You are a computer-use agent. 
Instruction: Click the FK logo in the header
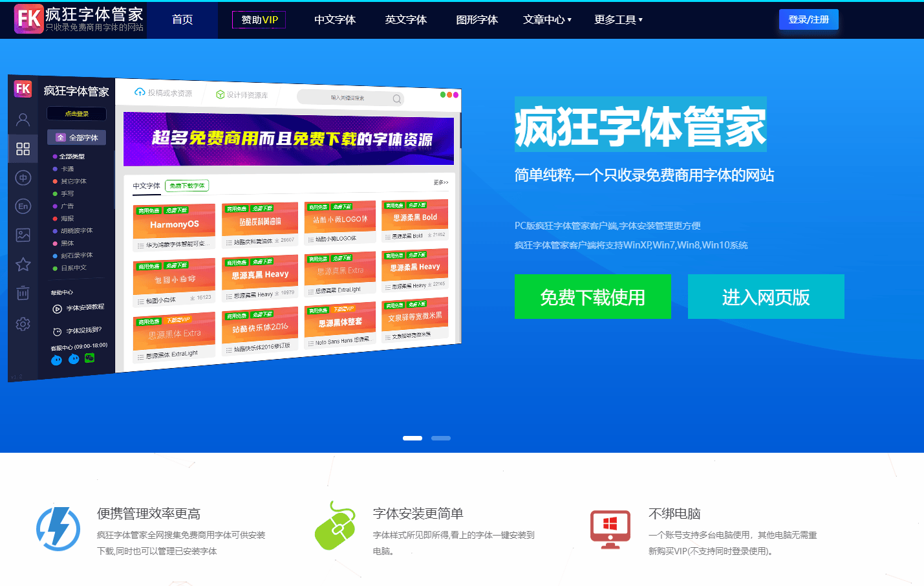point(29,19)
